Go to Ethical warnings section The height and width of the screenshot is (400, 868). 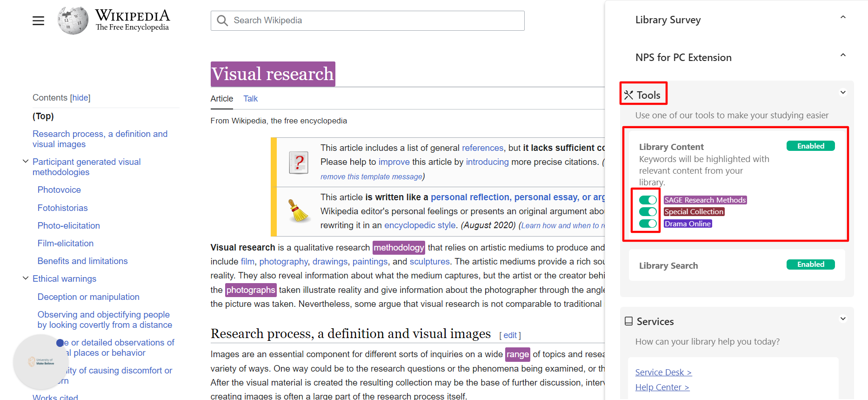click(x=64, y=278)
